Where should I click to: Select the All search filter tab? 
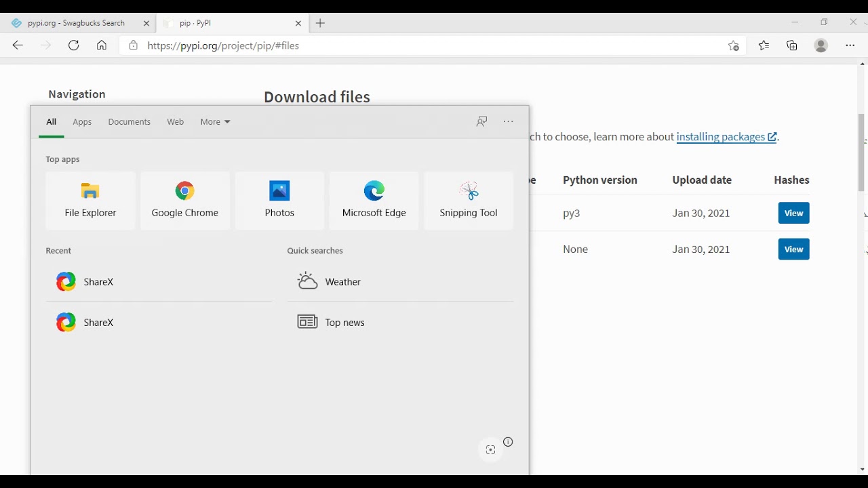tap(51, 122)
